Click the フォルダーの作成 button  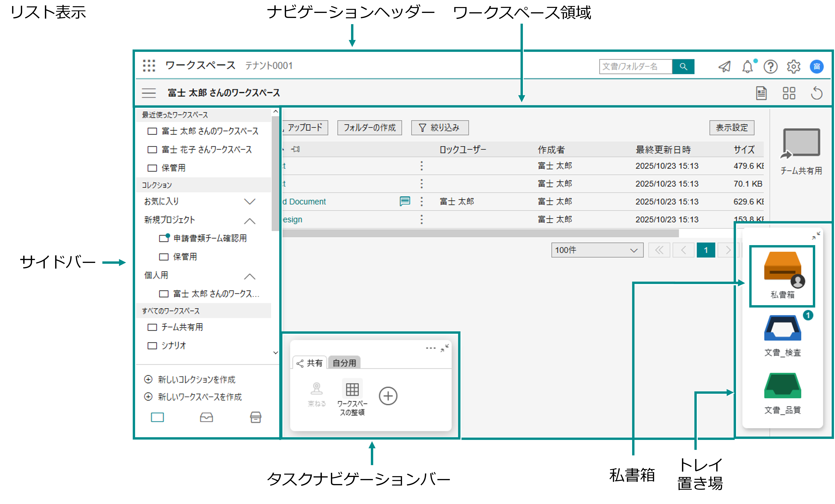click(x=369, y=128)
